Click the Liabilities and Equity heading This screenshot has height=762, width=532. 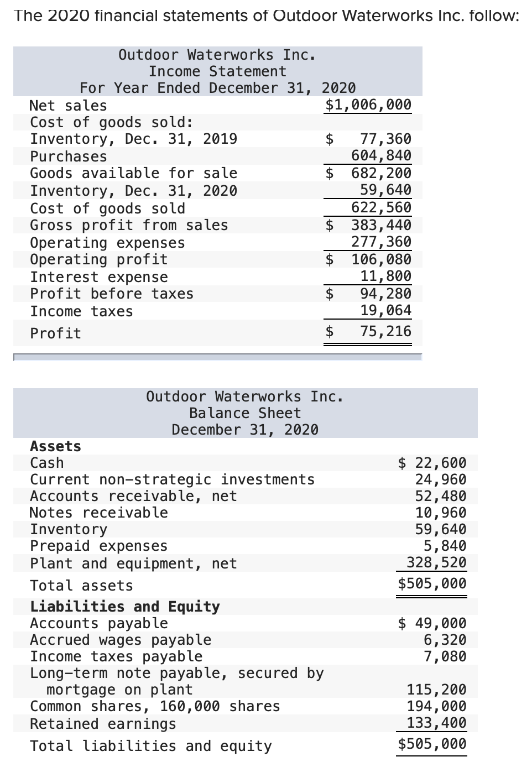[124, 606]
